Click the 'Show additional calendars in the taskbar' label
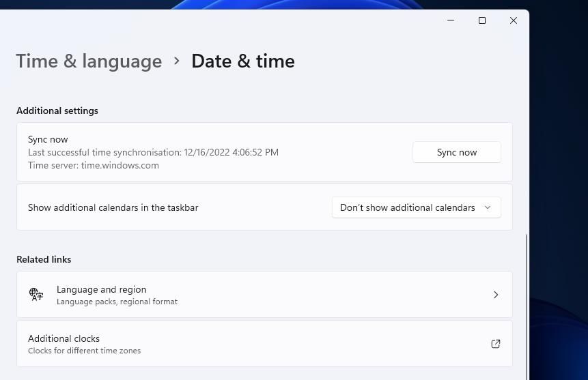588x380 pixels. (x=113, y=207)
